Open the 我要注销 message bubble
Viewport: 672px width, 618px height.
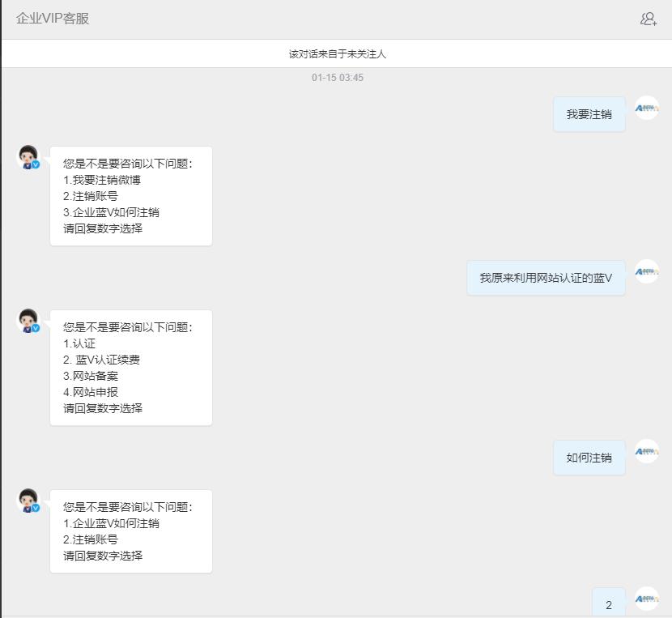pos(589,113)
